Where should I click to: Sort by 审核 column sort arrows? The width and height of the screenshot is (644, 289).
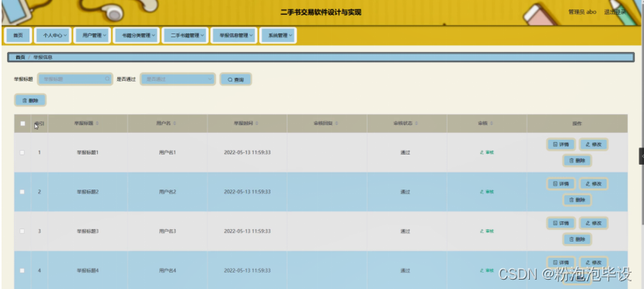click(x=491, y=124)
